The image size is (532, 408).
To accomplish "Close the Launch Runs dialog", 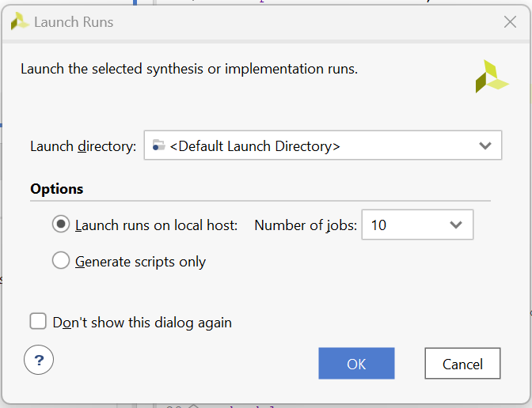I will (510, 22).
